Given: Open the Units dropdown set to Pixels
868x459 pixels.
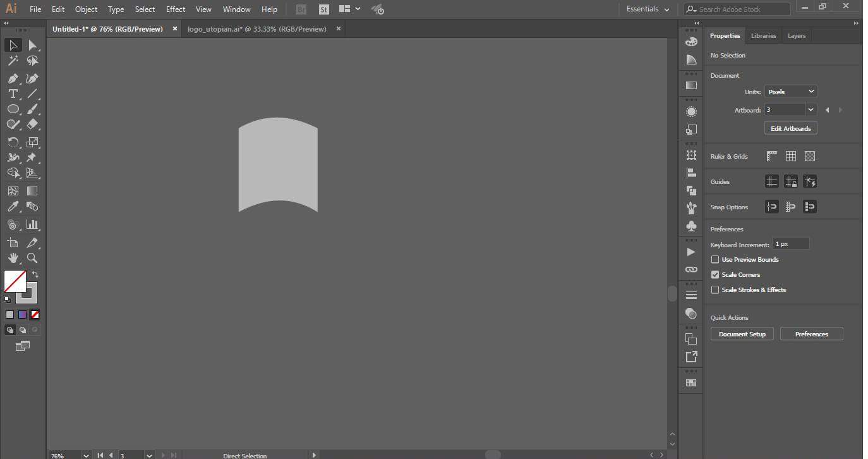Looking at the screenshot, I should click(x=790, y=92).
